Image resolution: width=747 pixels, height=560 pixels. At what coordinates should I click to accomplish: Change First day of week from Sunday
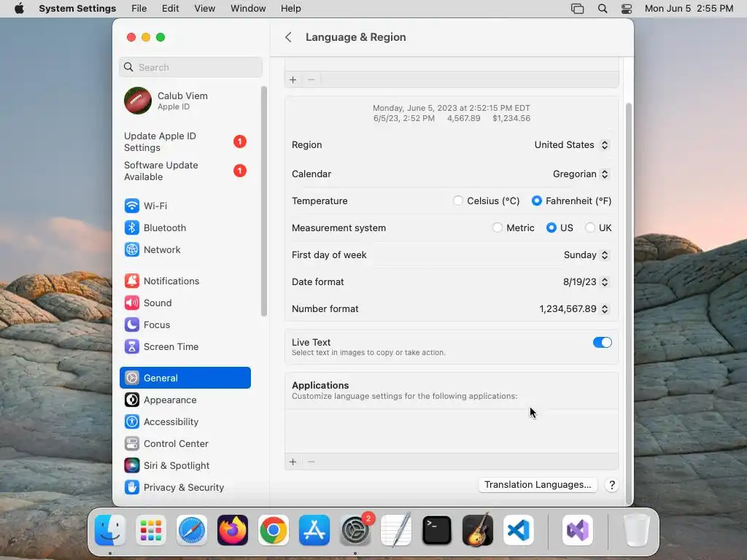(x=587, y=254)
